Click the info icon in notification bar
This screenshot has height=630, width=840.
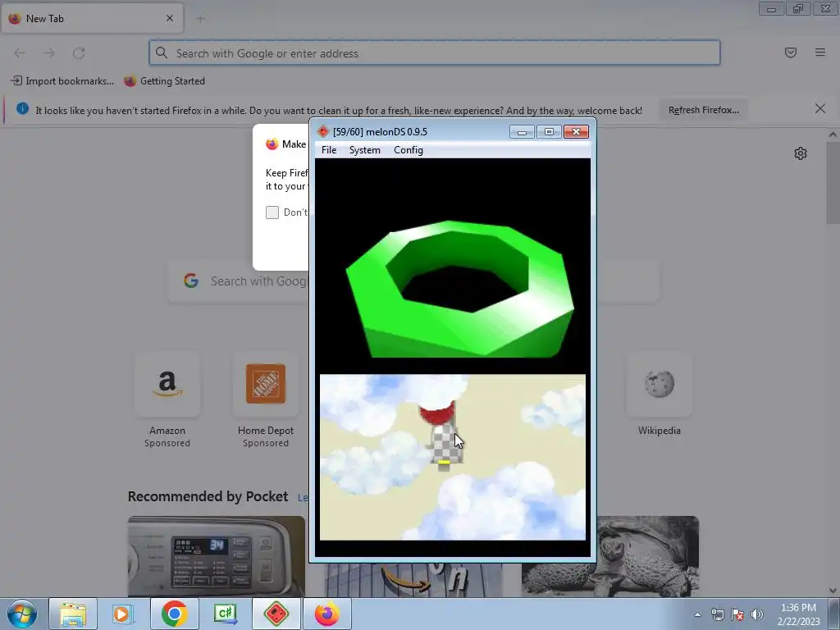(x=22, y=109)
